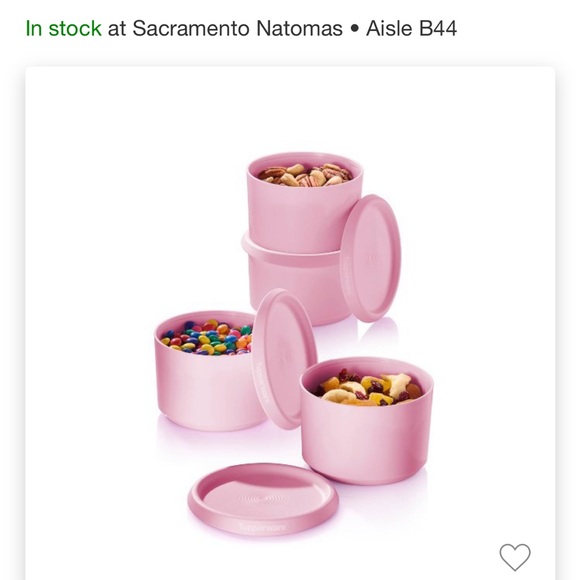The height and width of the screenshot is (580, 580).
Task: Click the green In stock status
Action: [x=63, y=28]
